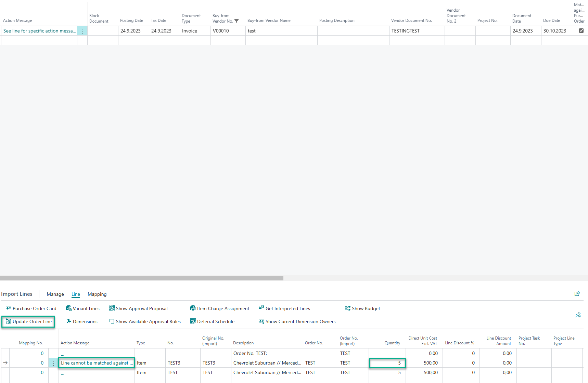Viewport: 588px width, 383px height.
Task: Switch to the Mapping tab
Action: point(97,294)
